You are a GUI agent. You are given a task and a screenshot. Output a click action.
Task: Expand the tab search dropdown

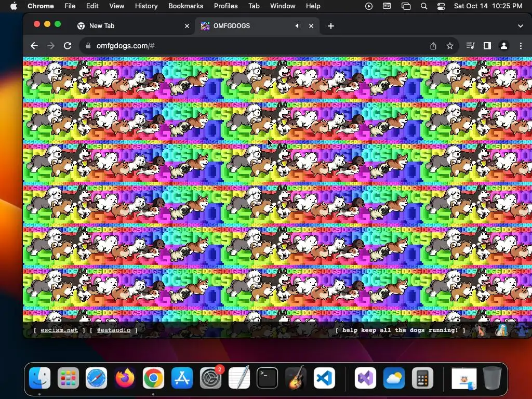521,26
